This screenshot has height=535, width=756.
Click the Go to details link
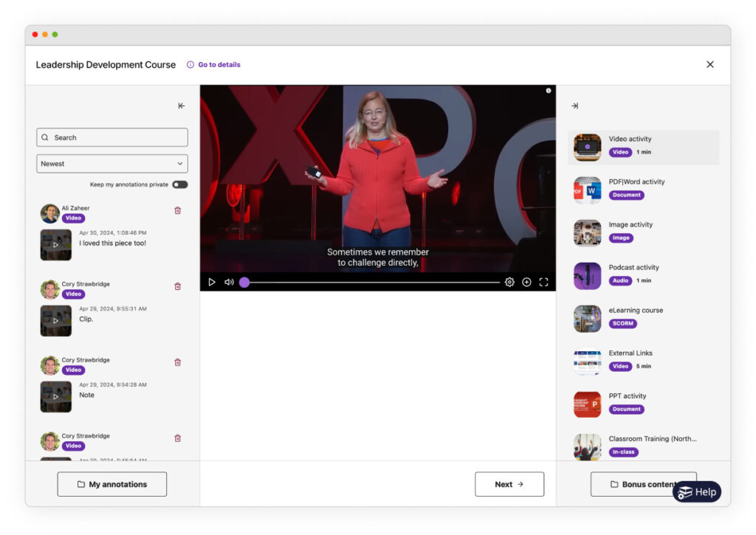click(x=214, y=64)
